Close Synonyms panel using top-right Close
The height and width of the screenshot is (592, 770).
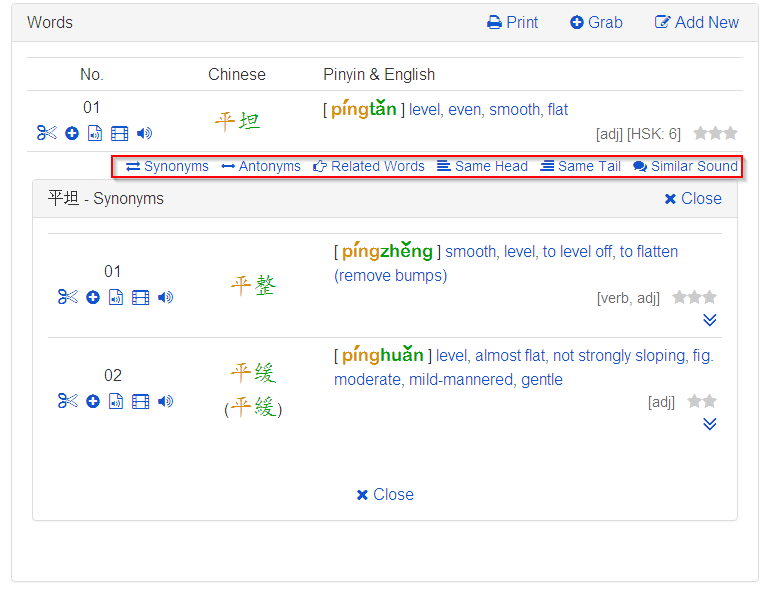[x=693, y=198]
